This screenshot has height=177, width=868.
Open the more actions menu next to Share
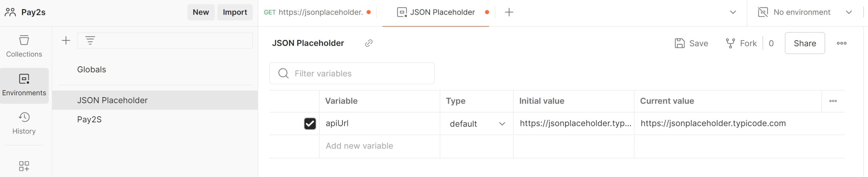(842, 43)
